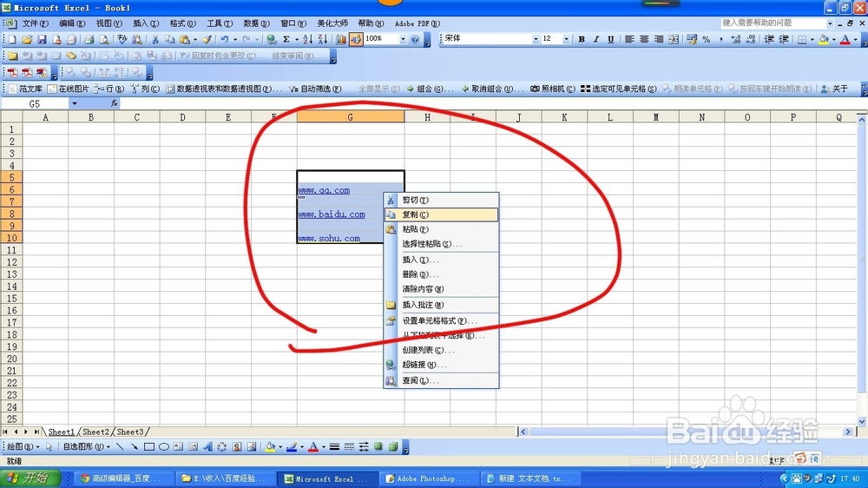Expand the Paste options dropdown arrow in toolbar

click(x=194, y=39)
